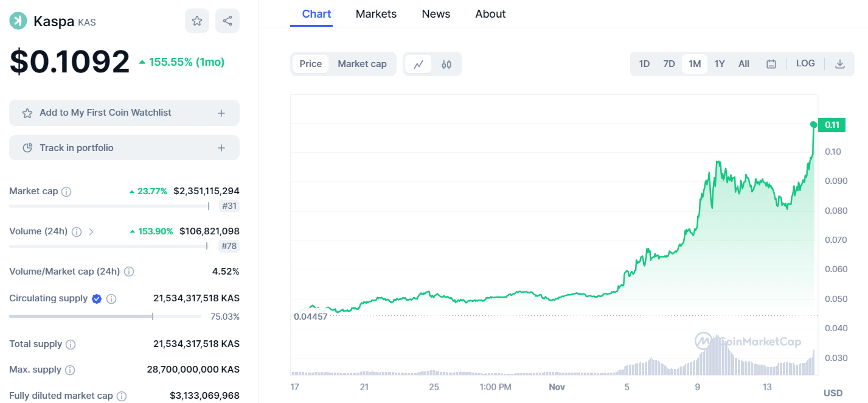This screenshot has width=868, height=403.
Task: Click the market cap rank #31 badge
Action: pyautogui.click(x=229, y=206)
